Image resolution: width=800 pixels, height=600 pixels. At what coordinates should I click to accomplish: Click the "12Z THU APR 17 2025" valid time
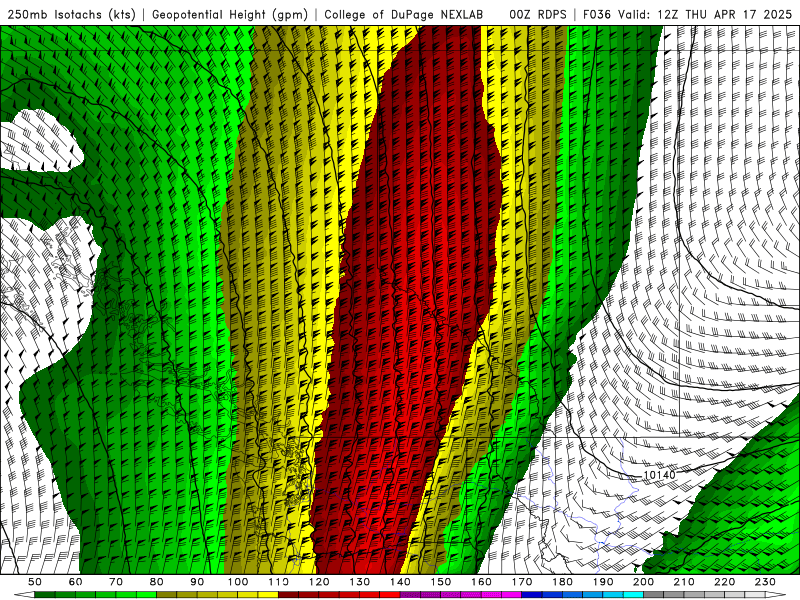tap(725, 14)
